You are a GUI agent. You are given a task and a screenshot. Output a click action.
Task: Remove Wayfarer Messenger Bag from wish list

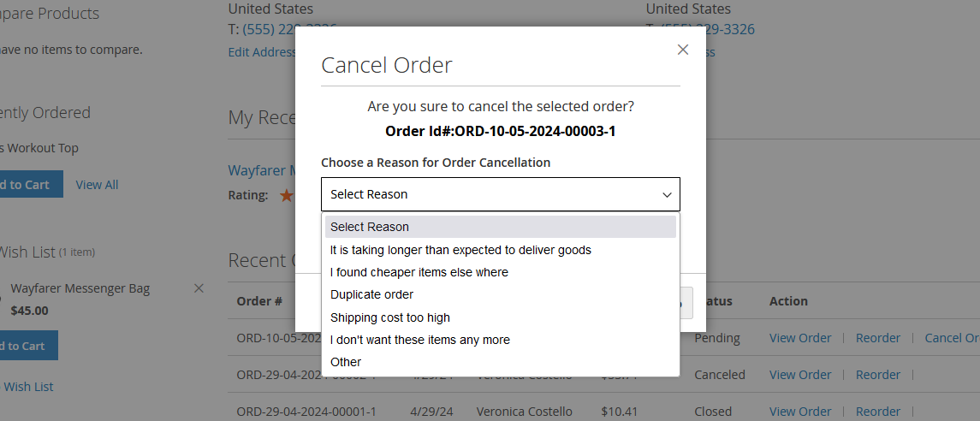199,288
